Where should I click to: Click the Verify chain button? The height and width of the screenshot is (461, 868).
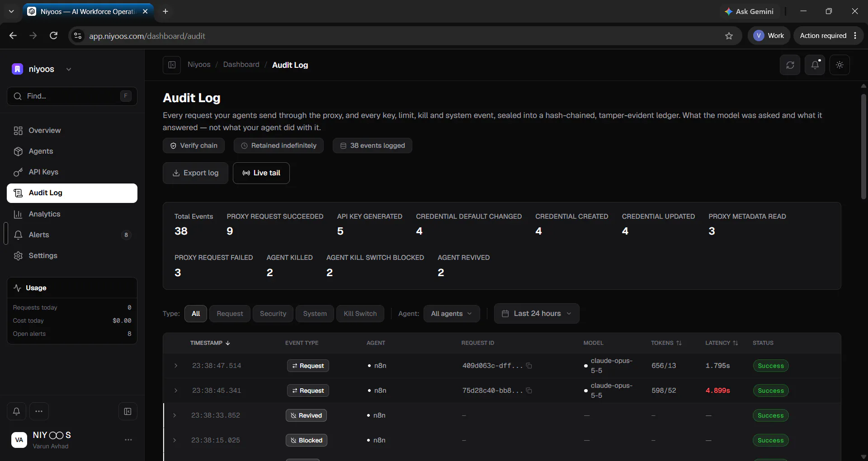(x=193, y=146)
